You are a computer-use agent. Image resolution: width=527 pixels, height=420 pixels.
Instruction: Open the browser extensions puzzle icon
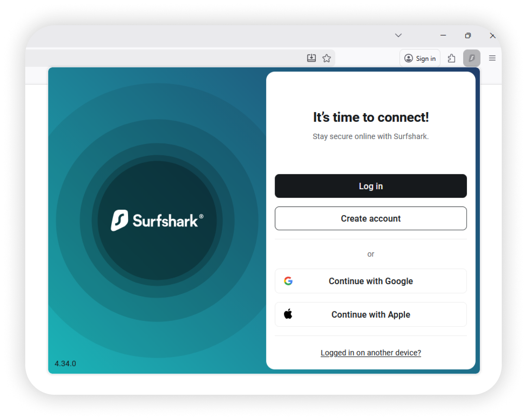[x=451, y=58]
